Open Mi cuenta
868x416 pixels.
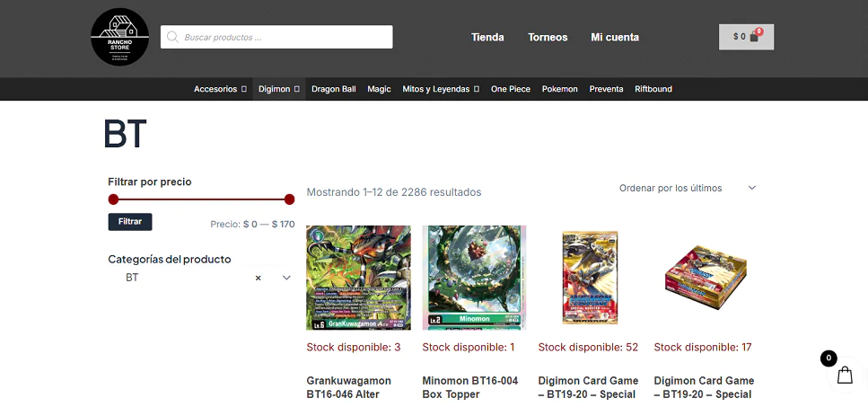615,37
